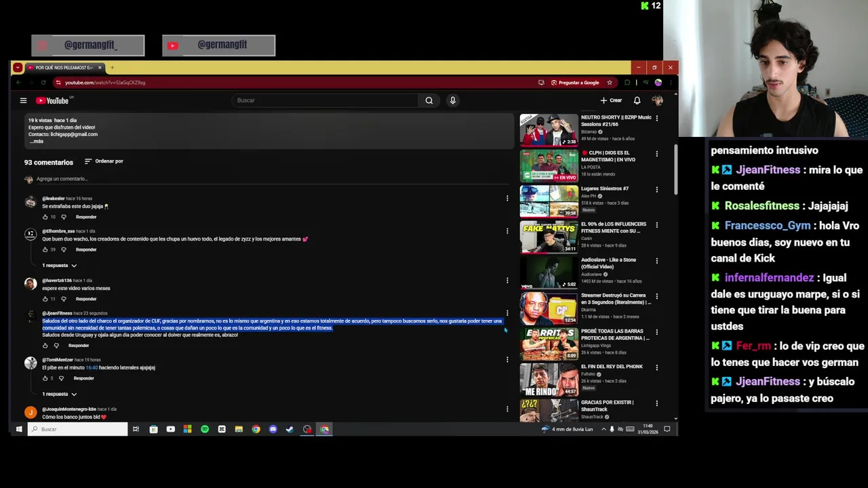Dislike the @leakesler comment

click(64, 217)
